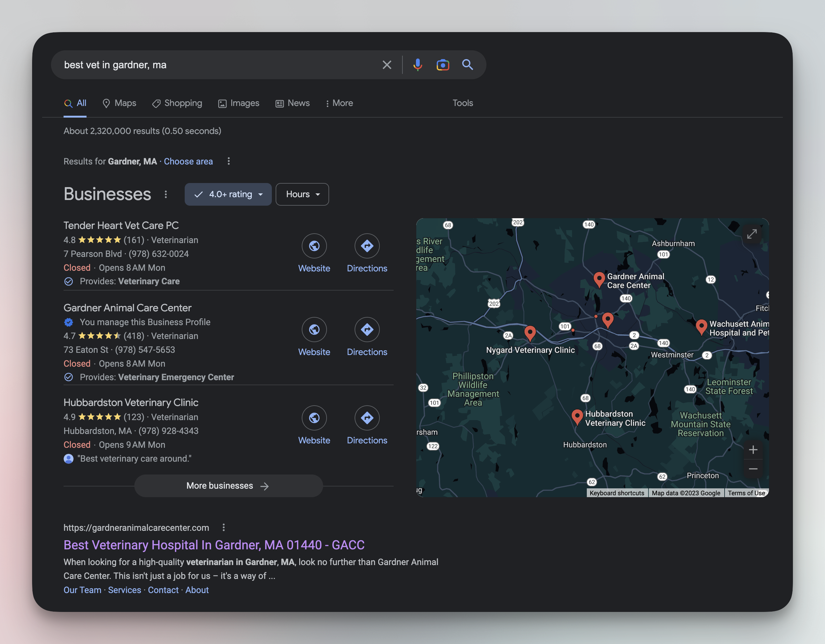Viewport: 825px width, 644px height.
Task: Toggle the 4.0+ rating filter
Action: (228, 194)
